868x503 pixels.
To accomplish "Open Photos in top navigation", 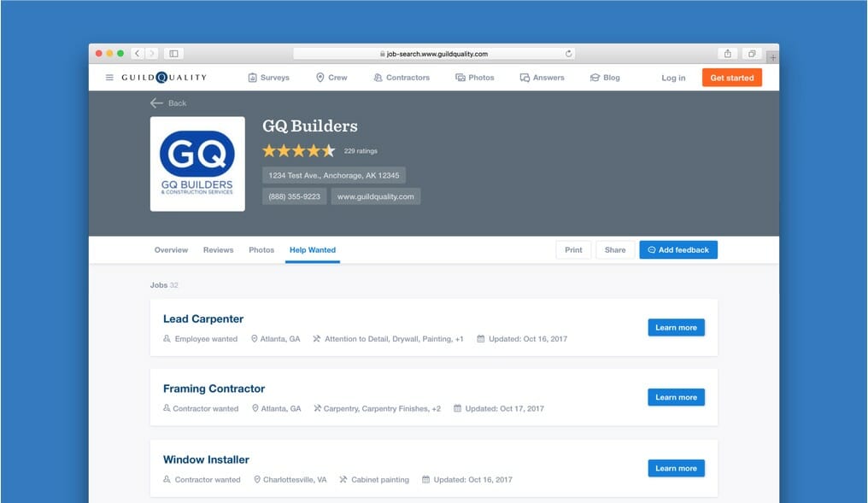I will point(474,78).
